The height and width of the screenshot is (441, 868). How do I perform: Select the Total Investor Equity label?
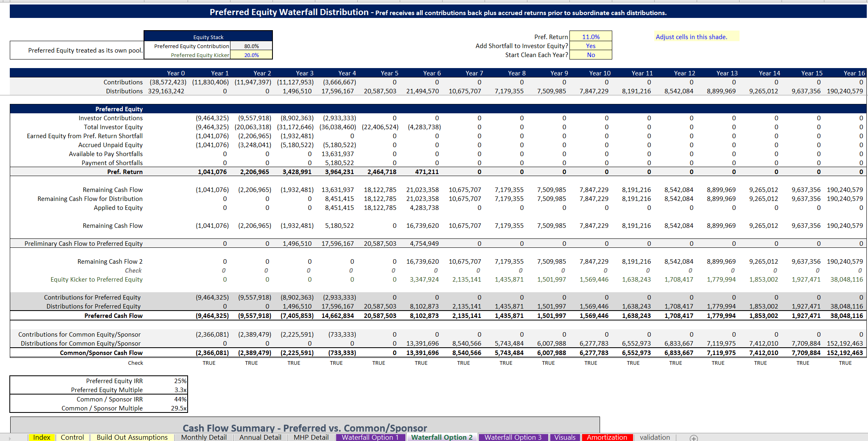pyautogui.click(x=113, y=127)
